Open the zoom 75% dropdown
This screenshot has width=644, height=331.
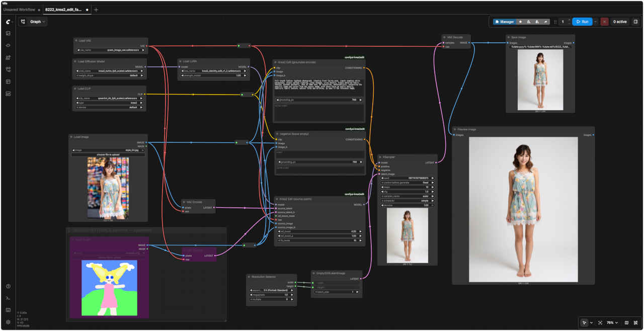click(x=612, y=322)
